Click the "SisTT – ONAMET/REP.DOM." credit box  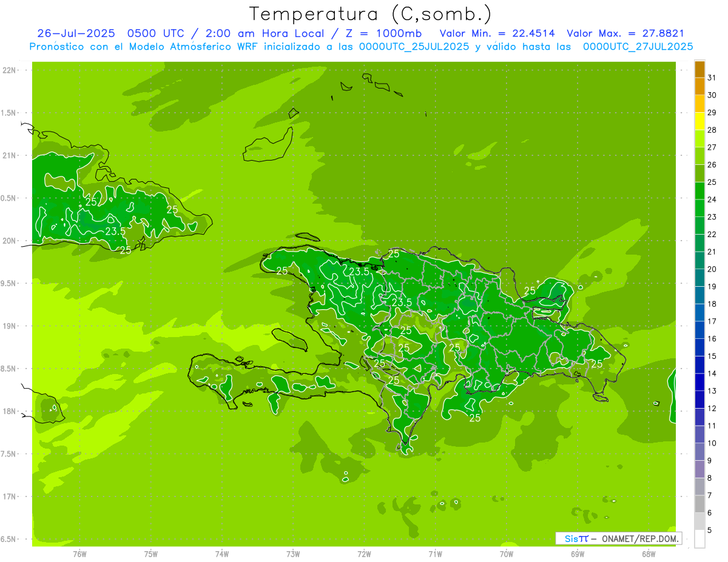tap(618, 538)
